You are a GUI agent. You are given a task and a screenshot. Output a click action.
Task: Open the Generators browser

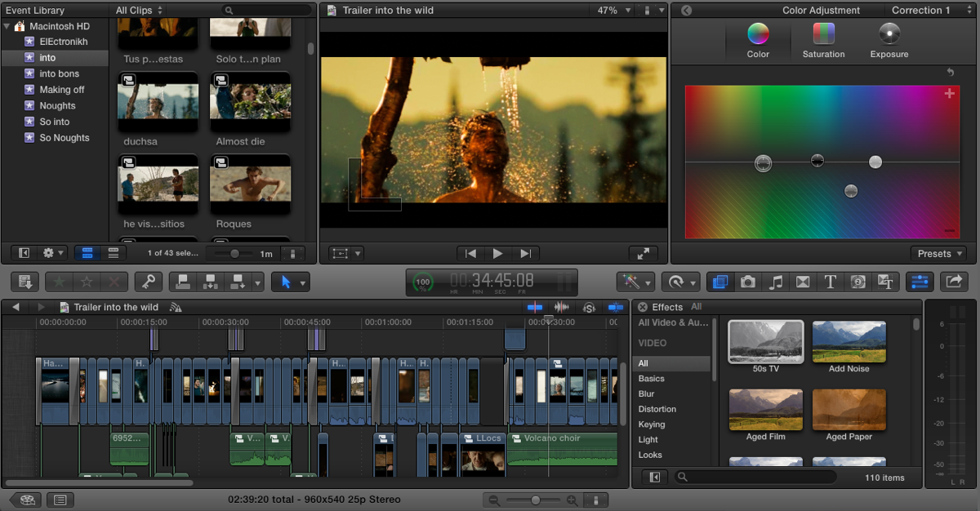858,282
